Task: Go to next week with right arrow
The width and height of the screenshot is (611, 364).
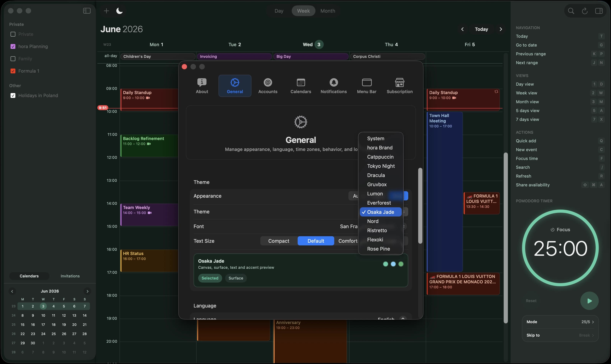Action: [x=501, y=29]
